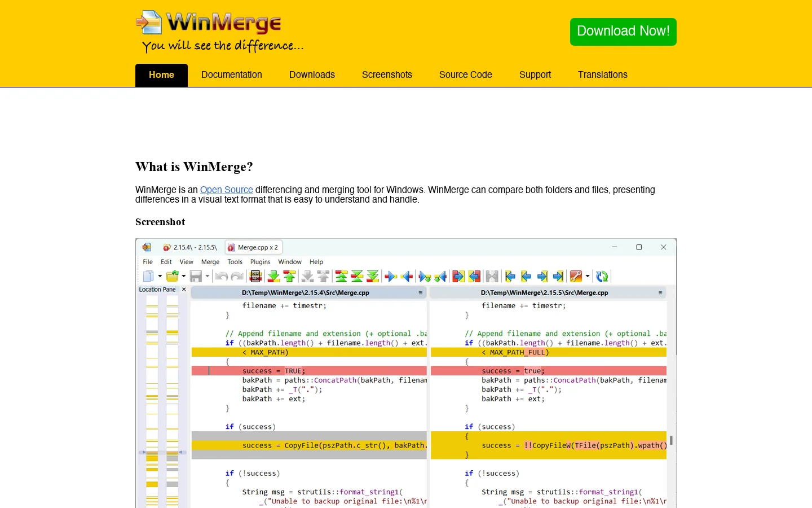
Task: Expand the dropdown arrow beside the Save icon
Action: (x=208, y=276)
